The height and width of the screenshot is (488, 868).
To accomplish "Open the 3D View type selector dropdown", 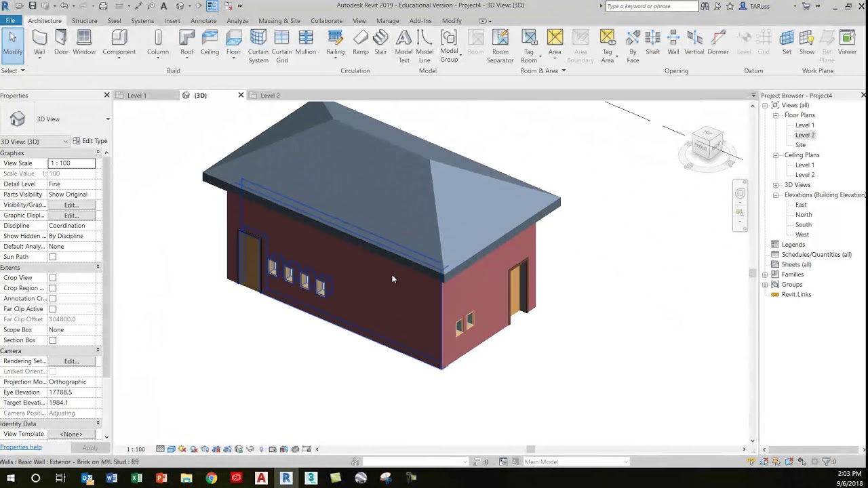I will [107, 119].
